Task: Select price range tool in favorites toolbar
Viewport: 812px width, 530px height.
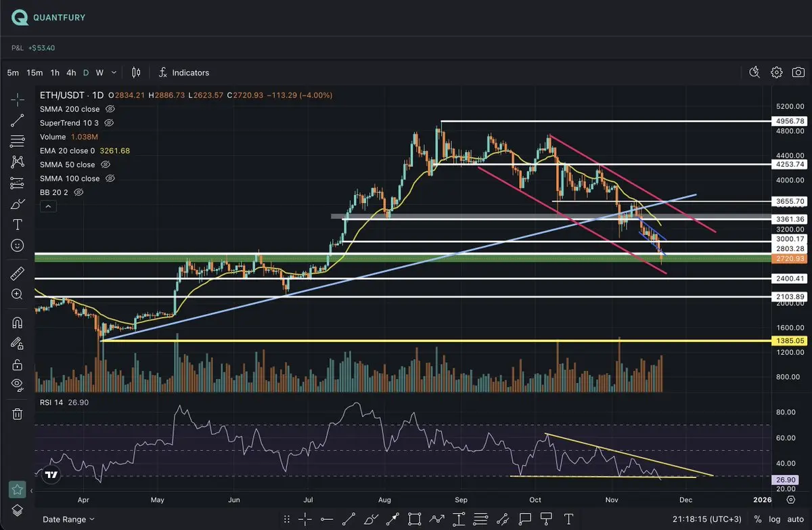Action: (x=459, y=519)
